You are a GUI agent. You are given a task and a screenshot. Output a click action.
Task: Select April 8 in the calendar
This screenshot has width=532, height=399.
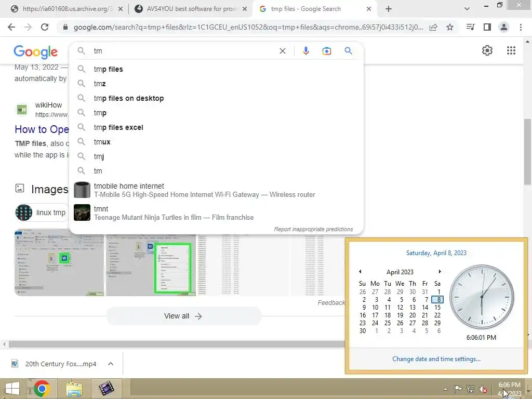[437, 300]
